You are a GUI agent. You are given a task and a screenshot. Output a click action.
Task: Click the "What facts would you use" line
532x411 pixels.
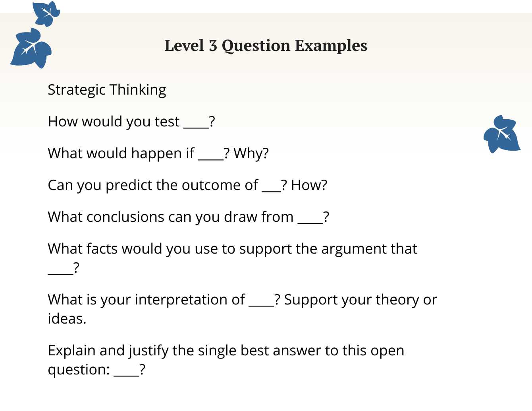(232, 249)
